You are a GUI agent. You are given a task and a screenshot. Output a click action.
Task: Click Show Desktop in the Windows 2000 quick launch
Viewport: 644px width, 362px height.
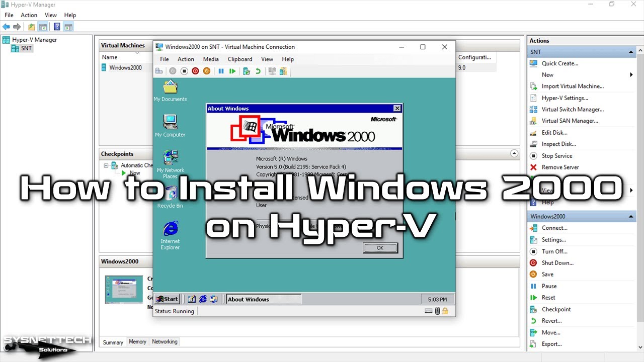192,299
